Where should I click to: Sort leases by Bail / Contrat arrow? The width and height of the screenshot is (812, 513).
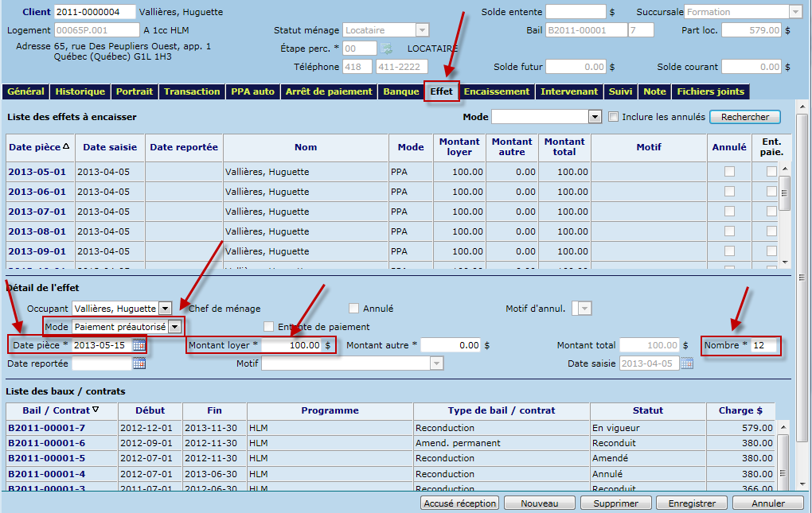[x=96, y=410]
